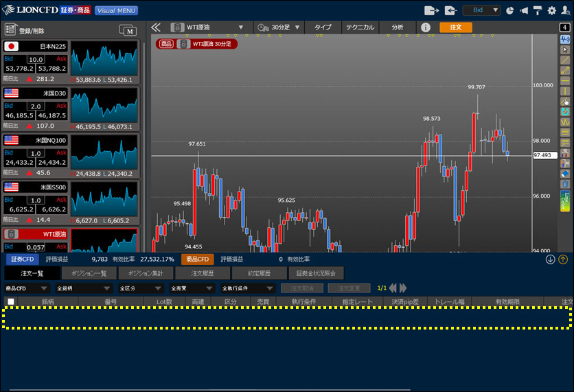The width and height of the screenshot is (574, 392).
Task: Open the 30分足 timeframe dropdown
Action: (278, 27)
